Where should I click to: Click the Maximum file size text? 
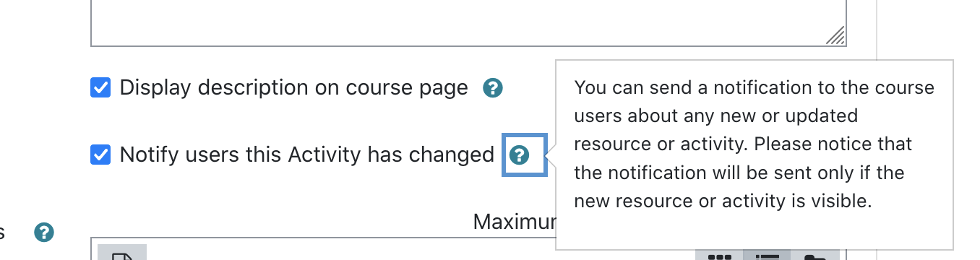[514, 221]
